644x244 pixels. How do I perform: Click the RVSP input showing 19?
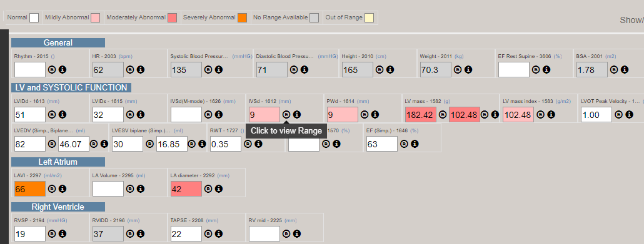pos(30,234)
